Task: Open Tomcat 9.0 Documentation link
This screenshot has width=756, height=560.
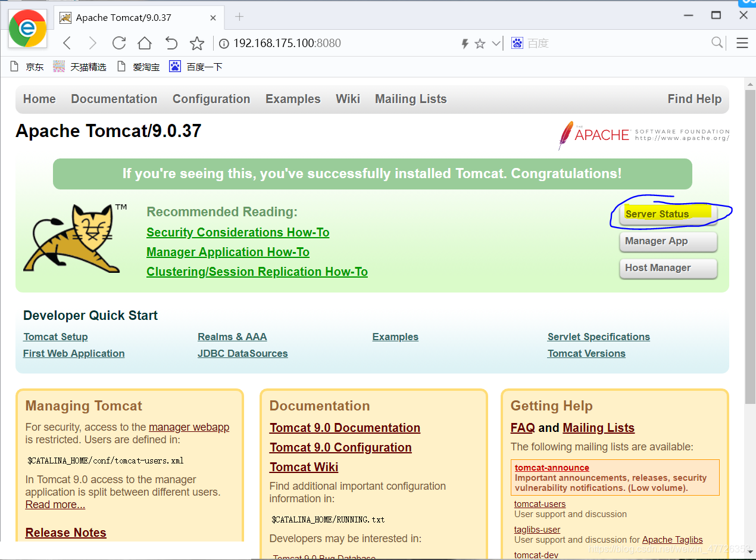Action: (345, 428)
